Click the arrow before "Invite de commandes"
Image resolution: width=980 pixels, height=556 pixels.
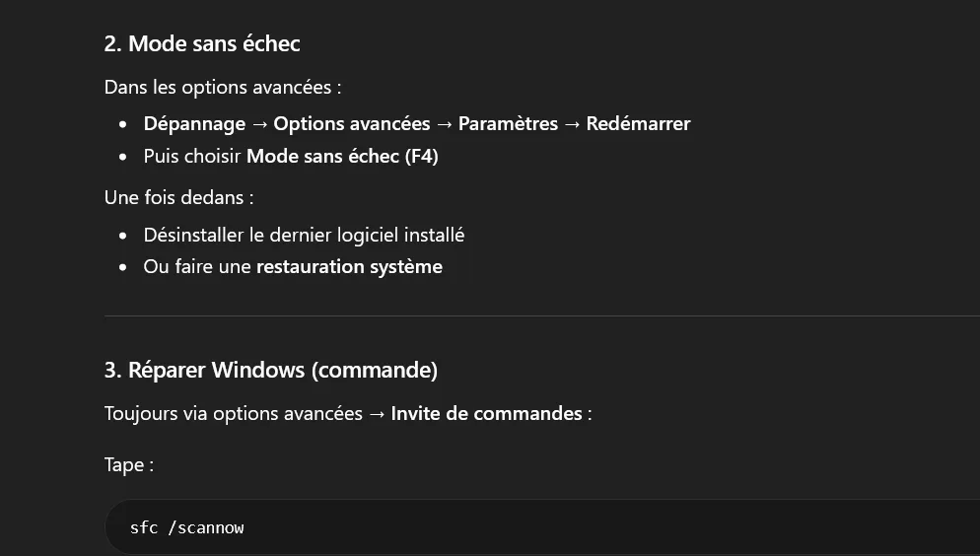(x=377, y=414)
